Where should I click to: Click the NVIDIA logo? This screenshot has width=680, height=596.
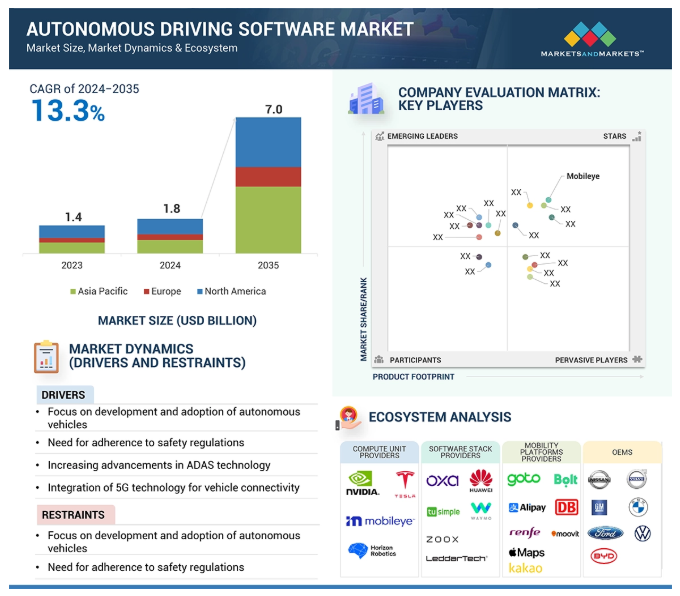[x=362, y=483]
